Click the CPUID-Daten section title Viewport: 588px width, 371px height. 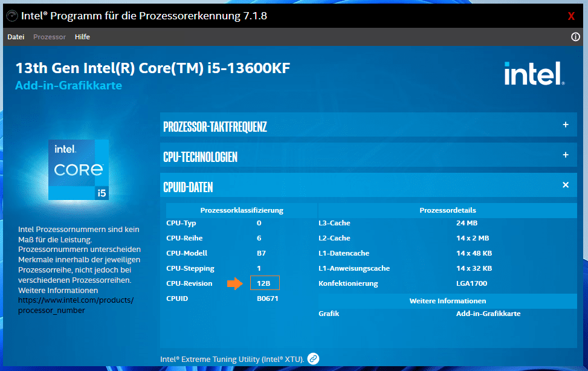pos(188,187)
